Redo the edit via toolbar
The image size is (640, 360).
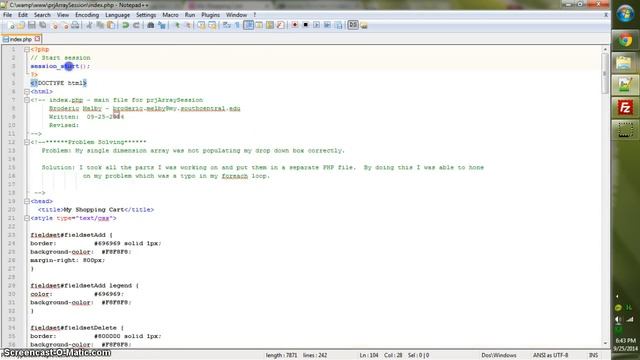click(136, 25)
